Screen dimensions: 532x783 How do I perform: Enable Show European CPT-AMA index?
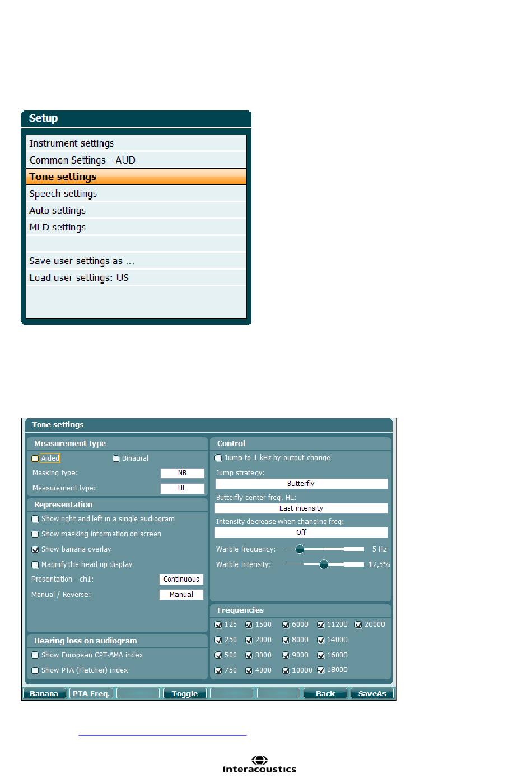point(35,655)
